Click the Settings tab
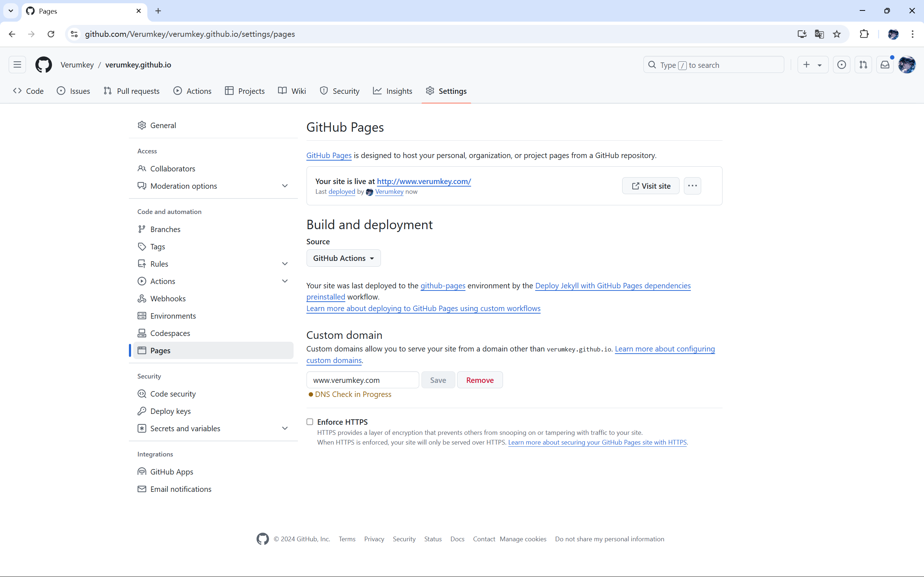This screenshot has width=924, height=577. [x=446, y=91]
